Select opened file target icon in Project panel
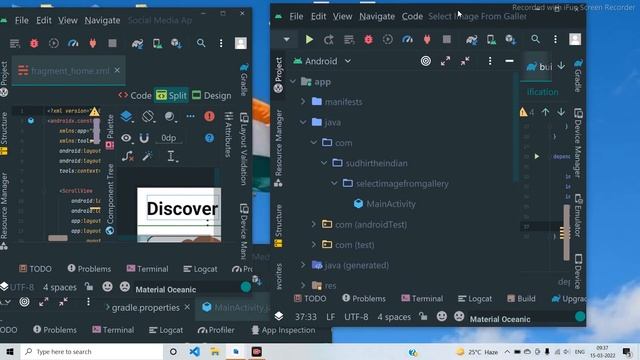 pyautogui.click(x=426, y=61)
